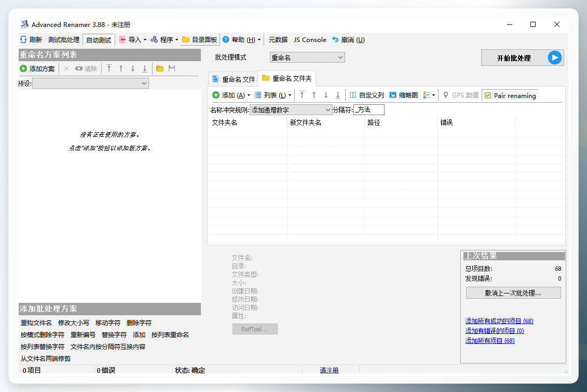Image resolution: width=587 pixels, height=392 pixels.
Task: Click the 刷新 refresh icon
Action: 23,39
